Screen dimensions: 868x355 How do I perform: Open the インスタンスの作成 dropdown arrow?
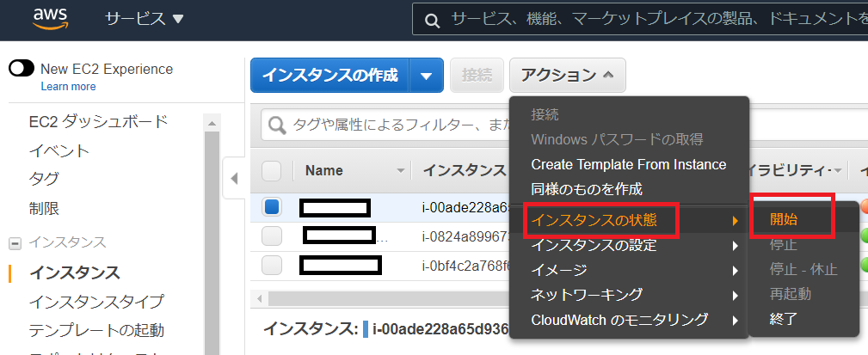(x=426, y=75)
